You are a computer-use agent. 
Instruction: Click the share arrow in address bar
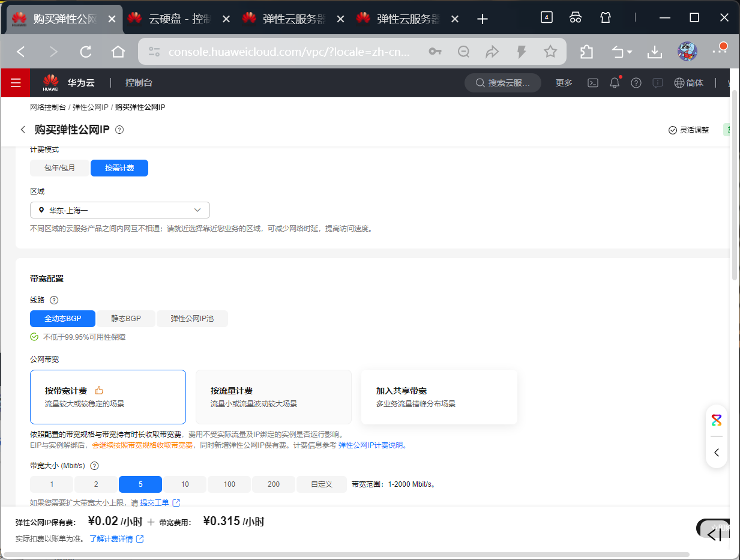(x=492, y=52)
